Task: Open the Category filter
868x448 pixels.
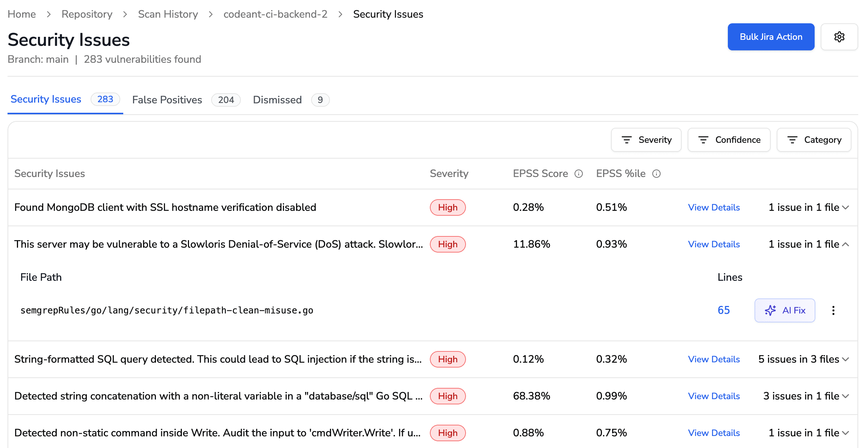Action: 814,140
